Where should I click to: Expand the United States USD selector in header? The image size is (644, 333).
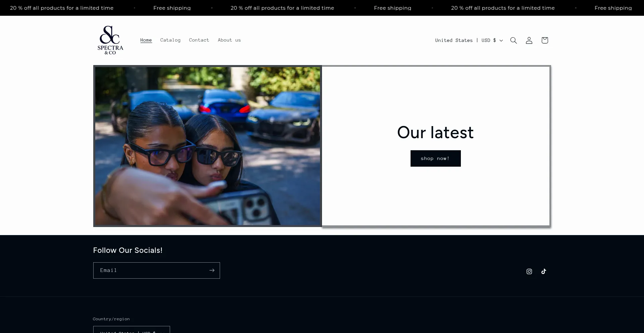[469, 40]
